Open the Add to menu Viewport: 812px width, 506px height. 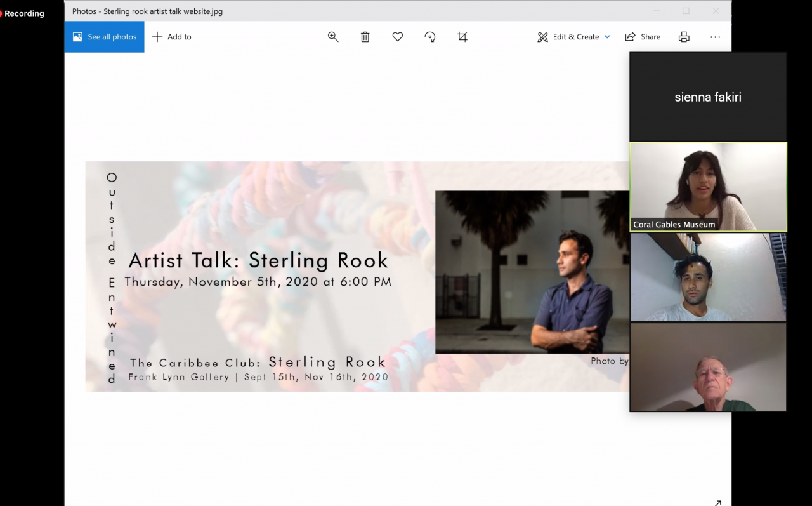pos(172,37)
